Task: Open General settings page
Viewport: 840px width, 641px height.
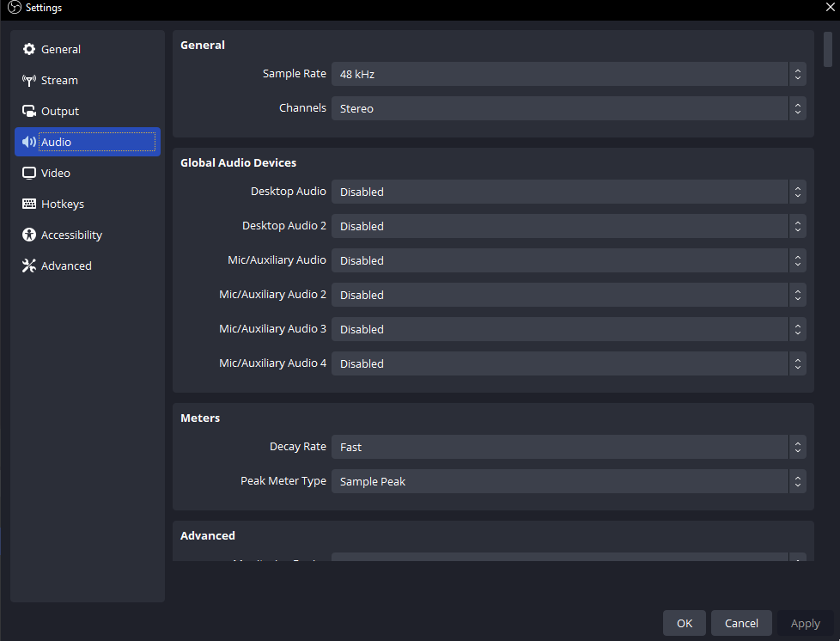Action: point(88,49)
